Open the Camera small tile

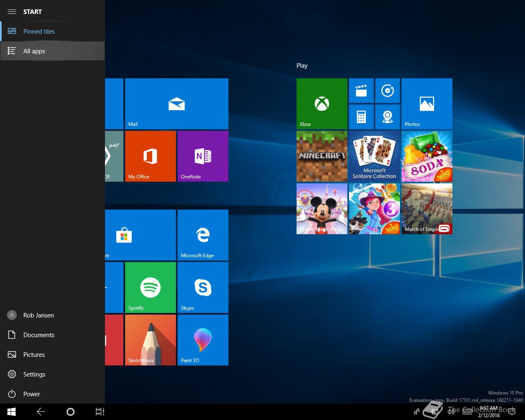(x=388, y=117)
